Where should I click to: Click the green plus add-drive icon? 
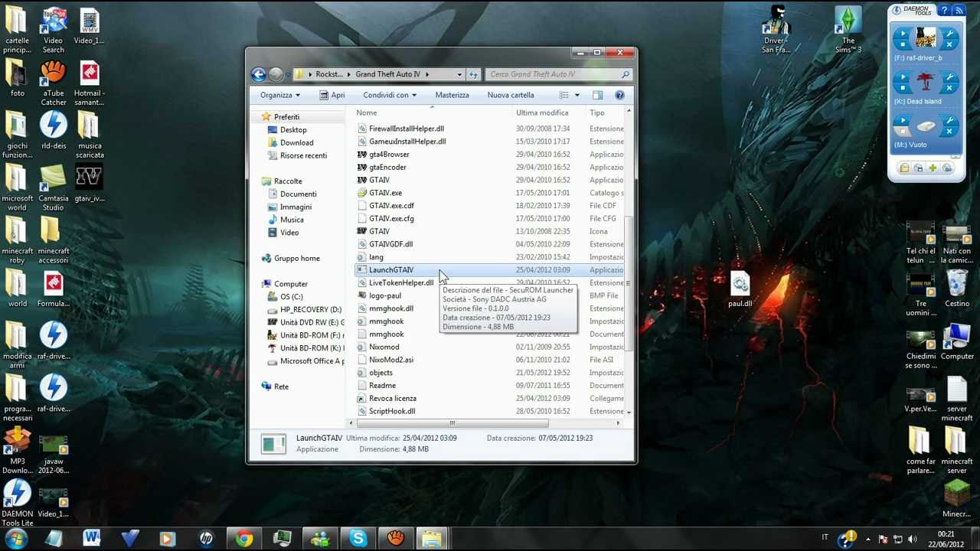coord(933,168)
